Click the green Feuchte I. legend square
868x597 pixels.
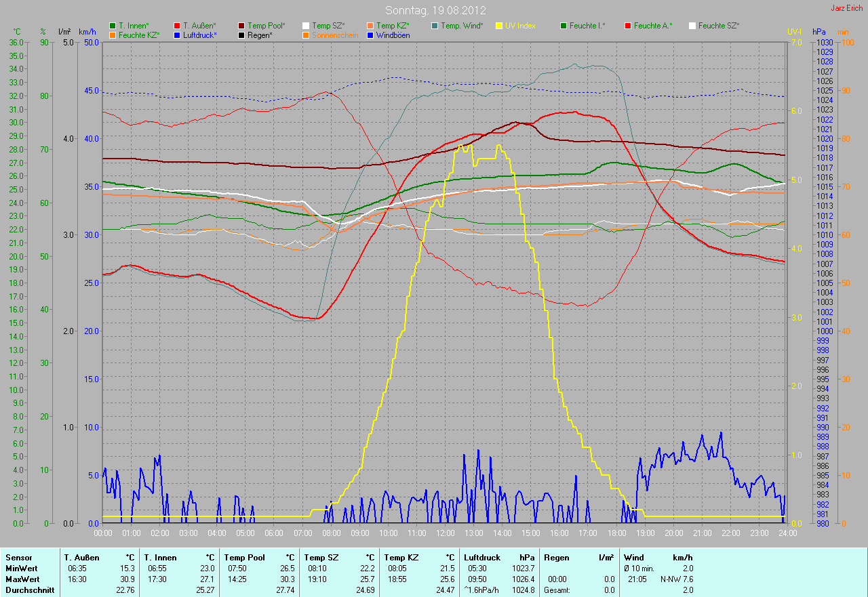[564, 26]
